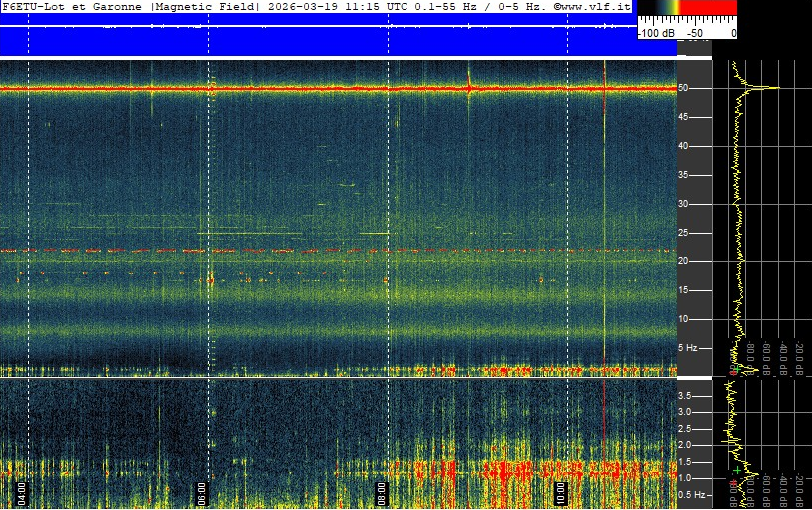The height and width of the screenshot is (510, 812).
Task: Select the 10:00 time marker
Action: [561, 491]
